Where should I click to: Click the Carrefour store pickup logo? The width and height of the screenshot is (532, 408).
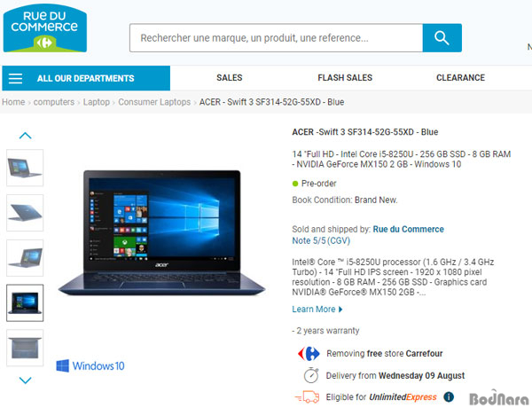pos(309,353)
